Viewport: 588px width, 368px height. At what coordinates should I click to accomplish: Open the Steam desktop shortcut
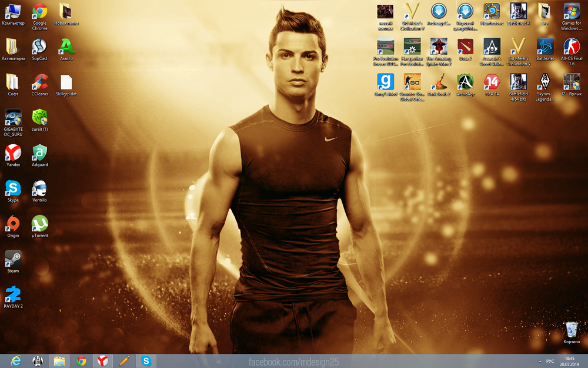point(13,260)
